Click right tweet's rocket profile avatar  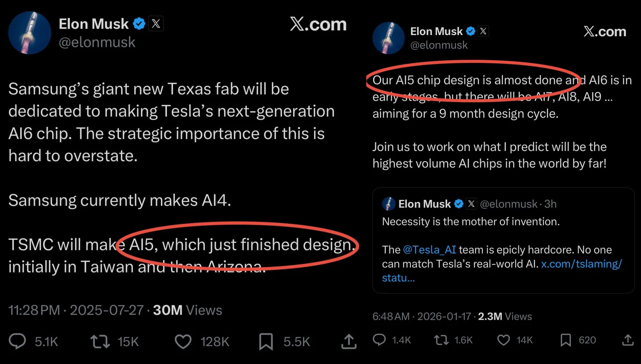pos(388,38)
